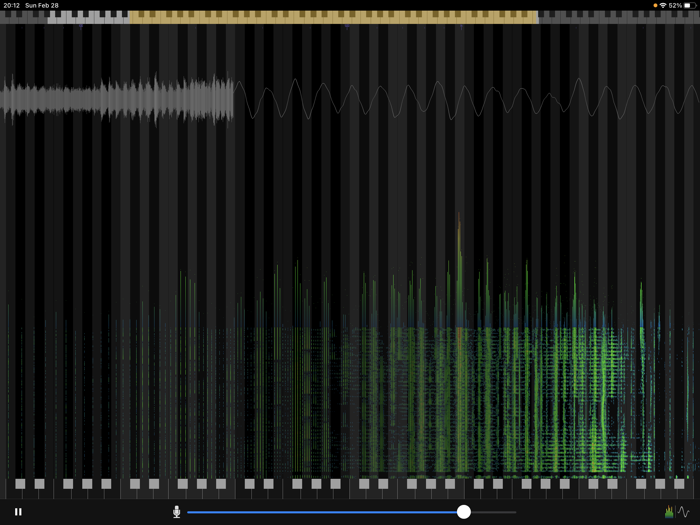700x525 pixels.
Task: Tap the Wi-Fi icon in status bar
Action: pos(663,5)
